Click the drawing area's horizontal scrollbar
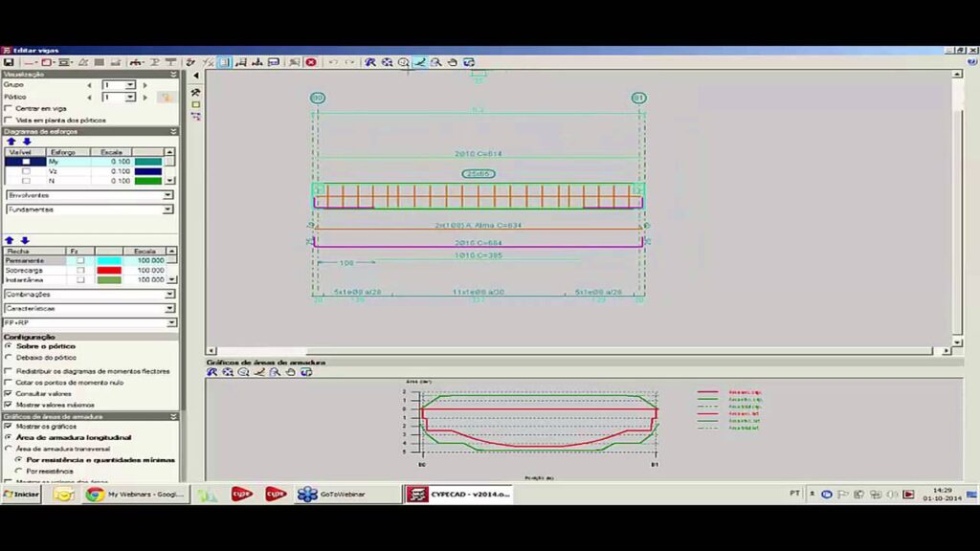Image resolution: width=980 pixels, height=551 pixels. point(574,351)
